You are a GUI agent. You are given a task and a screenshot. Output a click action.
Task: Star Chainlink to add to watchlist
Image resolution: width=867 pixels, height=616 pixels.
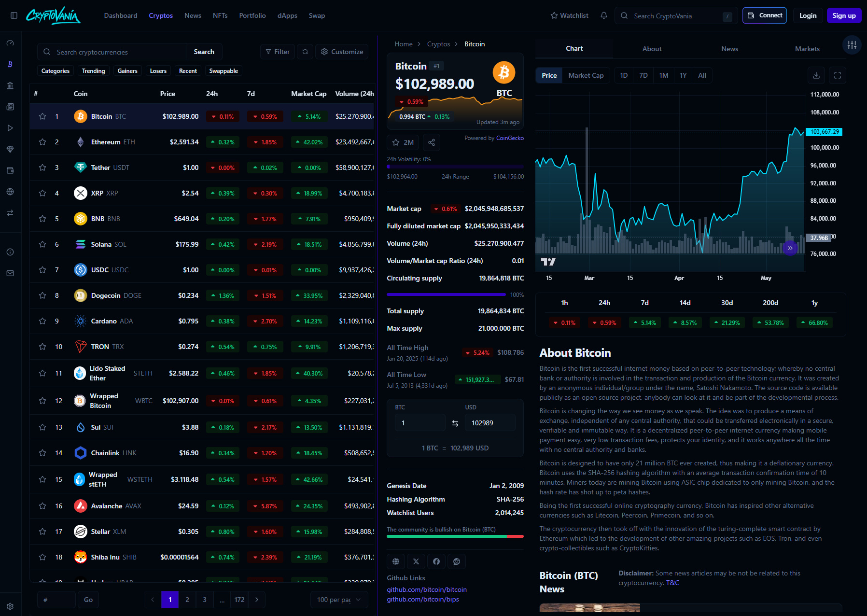coord(42,453)
